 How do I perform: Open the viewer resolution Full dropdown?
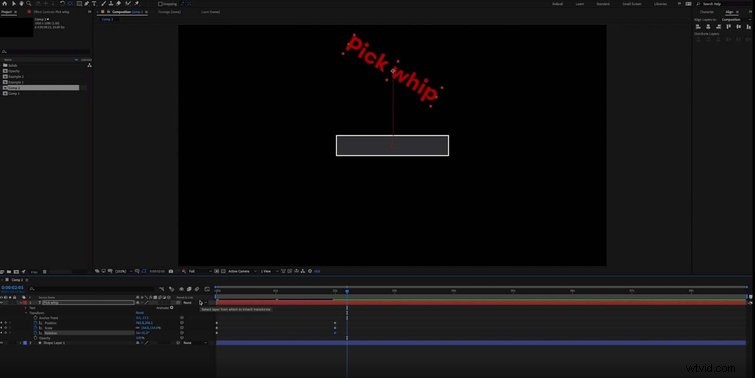click(x=200, y=271)
